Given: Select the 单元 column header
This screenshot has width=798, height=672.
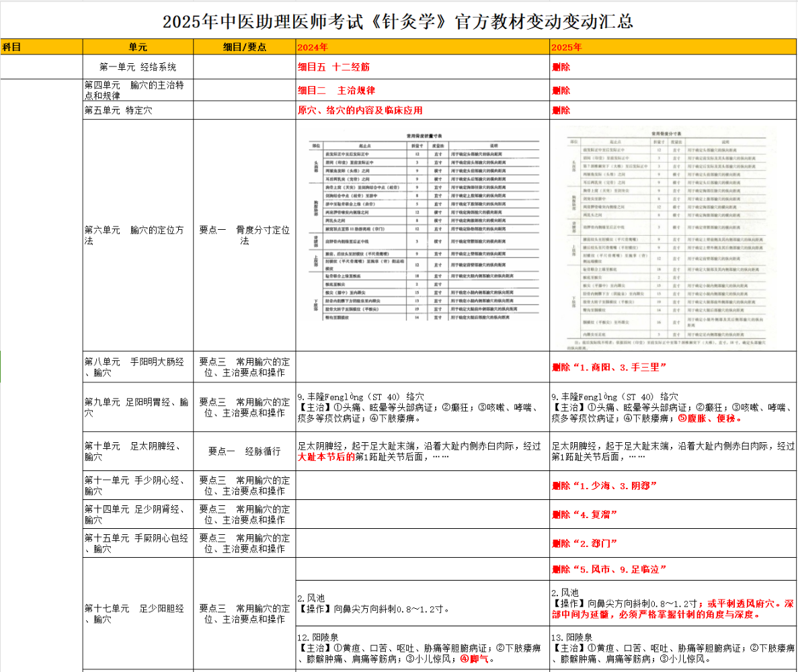Looking at the screenshot, I should point(138,47).
